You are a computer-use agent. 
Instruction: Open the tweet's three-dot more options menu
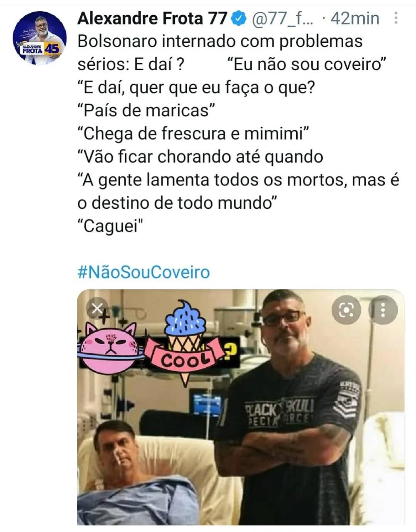[396, 18]
